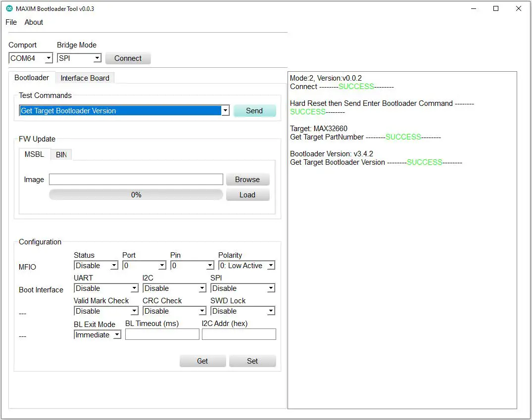Select the Bootloader tab
Screen dimensions: 532x420
pos(32,78)
